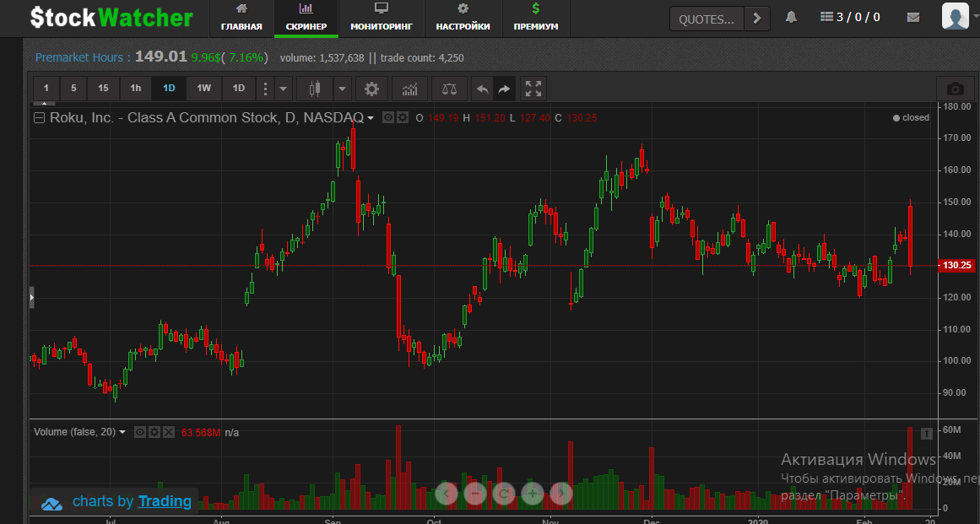Click the QUOTES search field
This screenshot has height=524, width=980.
[x=707, y=19]
